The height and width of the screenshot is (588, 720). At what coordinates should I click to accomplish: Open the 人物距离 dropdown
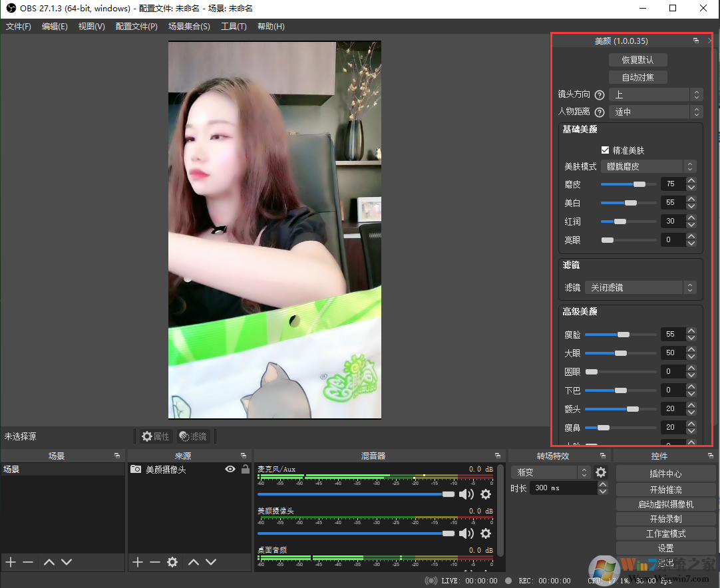[x=655, y=112]
